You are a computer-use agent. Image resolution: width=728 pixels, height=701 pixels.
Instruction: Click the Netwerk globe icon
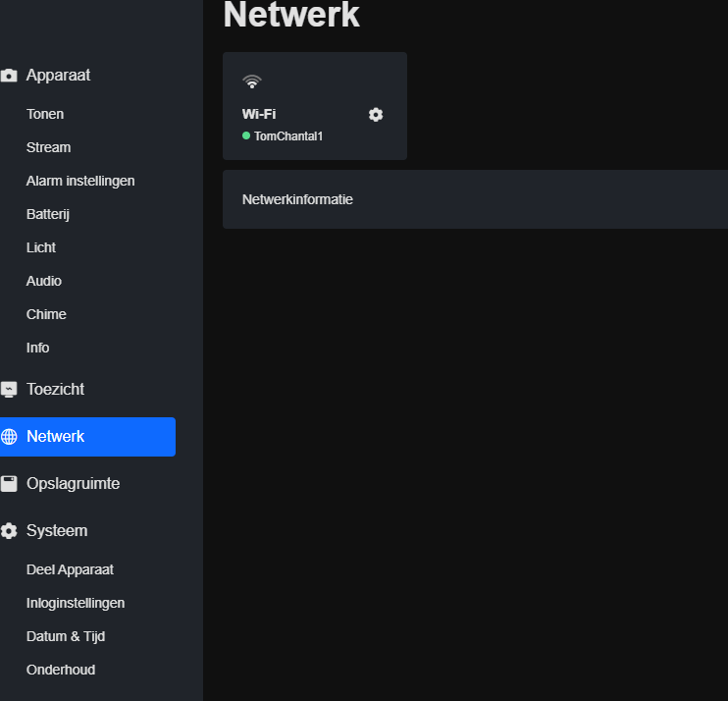9,437
